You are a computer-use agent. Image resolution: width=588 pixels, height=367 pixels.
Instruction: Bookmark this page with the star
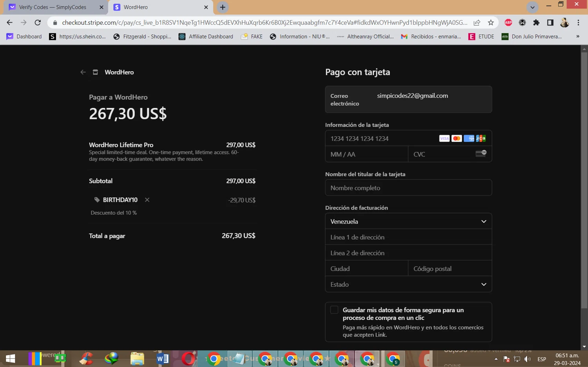[x=491, y=22]
